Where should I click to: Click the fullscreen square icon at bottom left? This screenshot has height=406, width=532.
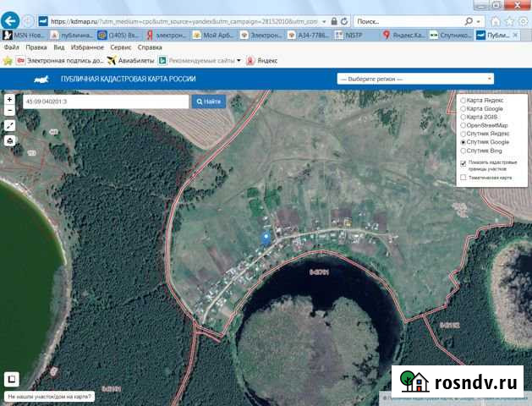12,380
